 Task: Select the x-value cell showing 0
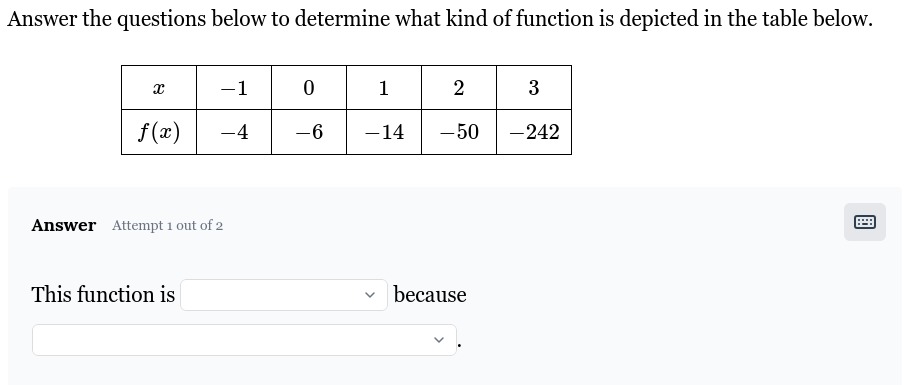309,88
